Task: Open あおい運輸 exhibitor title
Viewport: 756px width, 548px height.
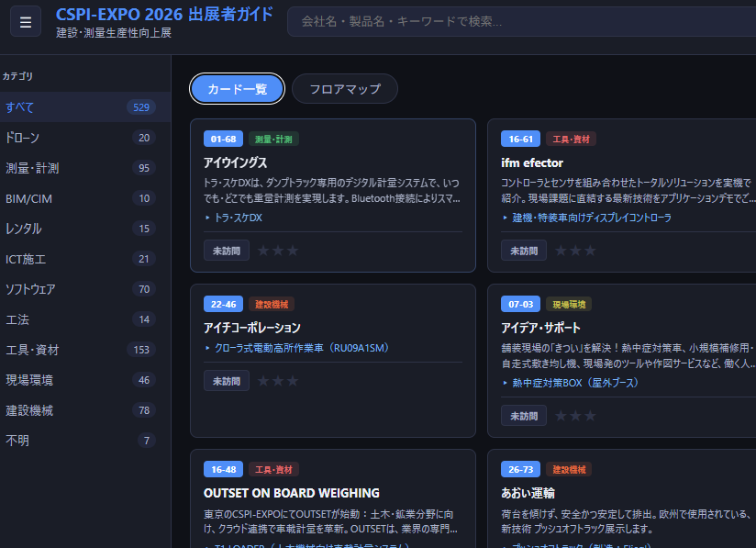Action: (528, 493)
